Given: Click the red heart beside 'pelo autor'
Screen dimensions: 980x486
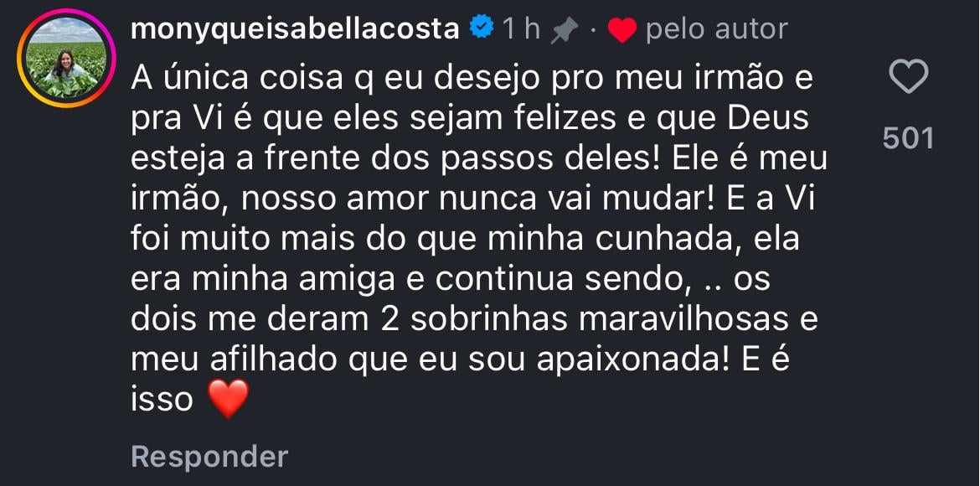Looking at the screenshot, I should tap(623, 28).
